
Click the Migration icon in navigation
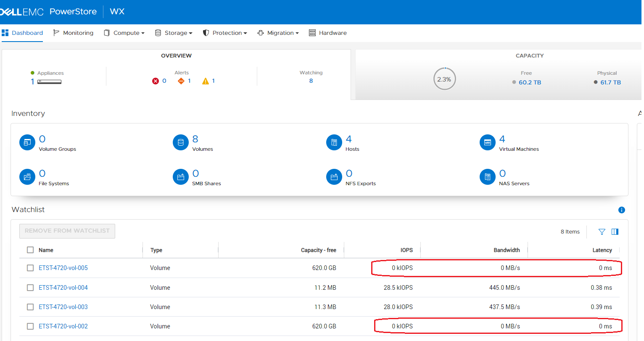[x=261, y=33]
